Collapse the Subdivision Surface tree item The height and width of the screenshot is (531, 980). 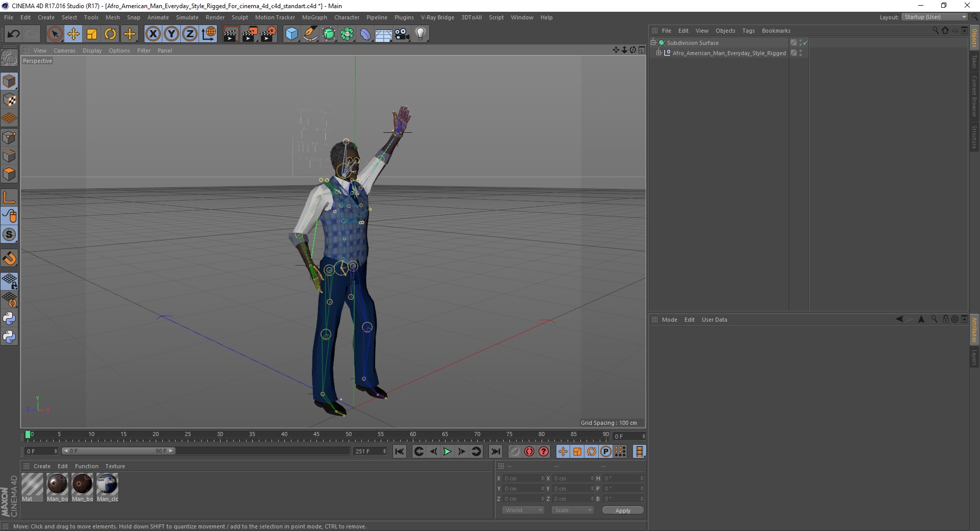653,43
